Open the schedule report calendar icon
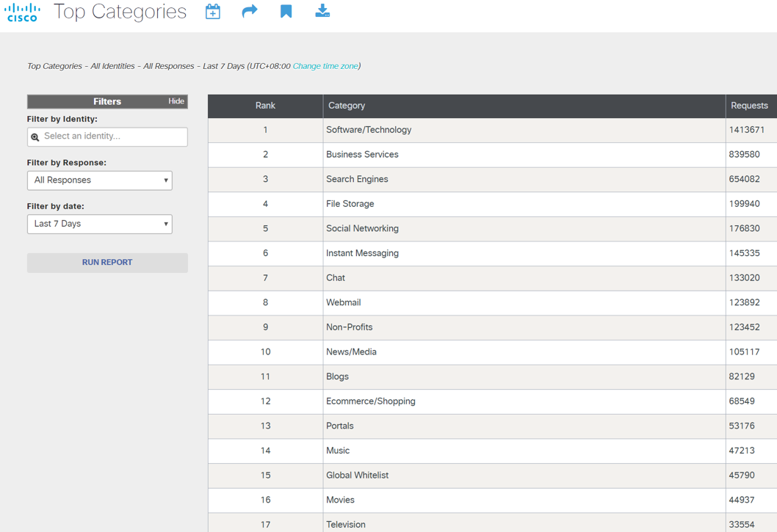The image size is (777, 532). pos(213,12)
